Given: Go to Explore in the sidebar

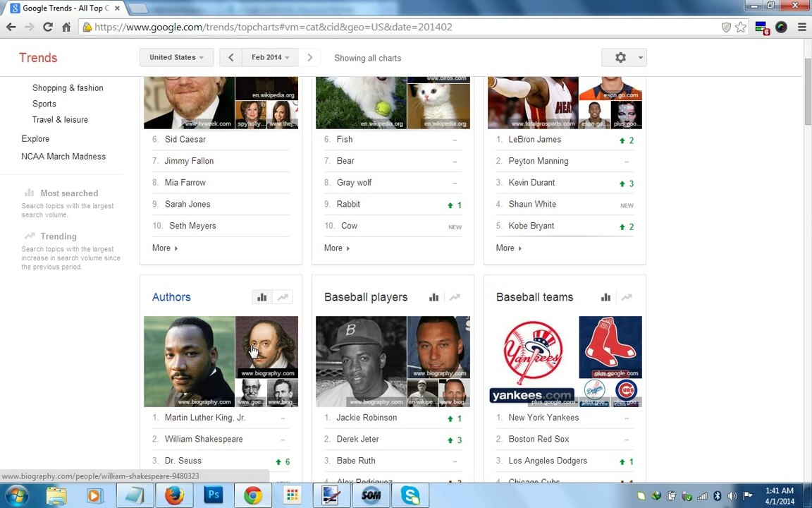Looking at the screenshot, I should pos(35,139).
